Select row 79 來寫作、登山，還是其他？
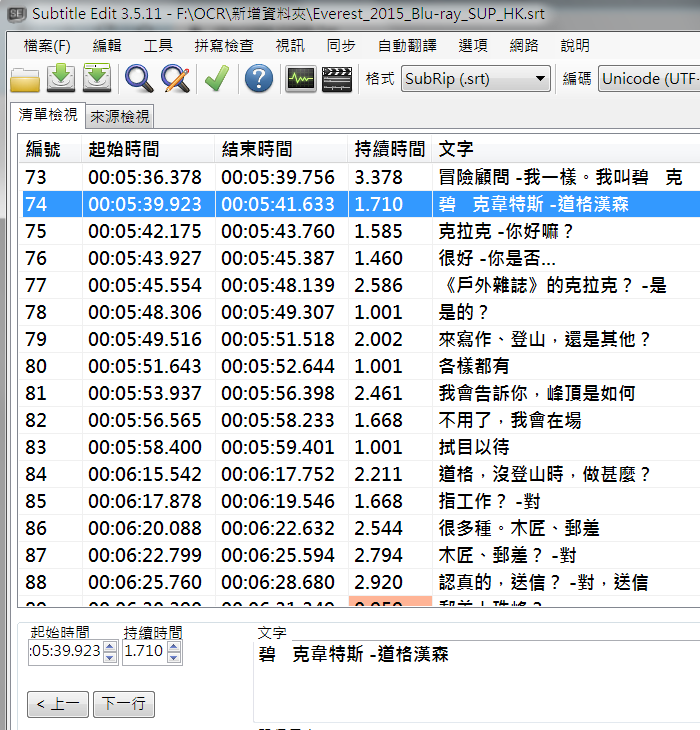Viewport: 700px width, 730px height. pyautogui.click(x=544, y=339)
